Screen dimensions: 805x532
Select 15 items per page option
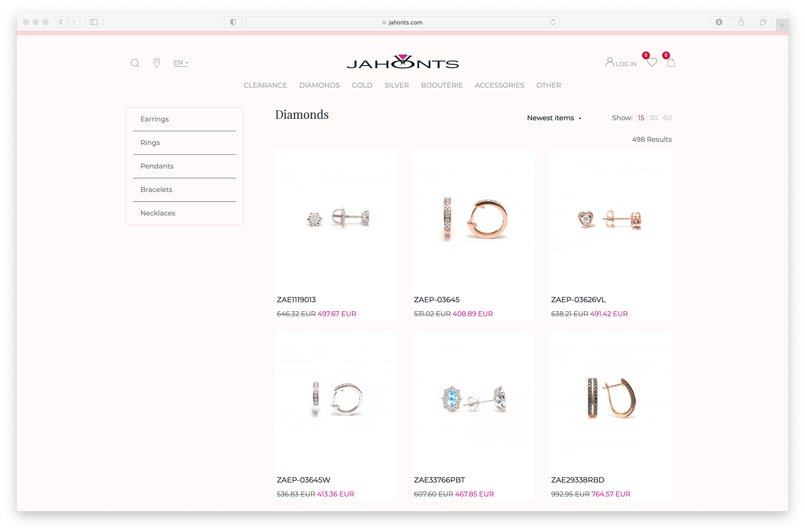pos(641,118)
